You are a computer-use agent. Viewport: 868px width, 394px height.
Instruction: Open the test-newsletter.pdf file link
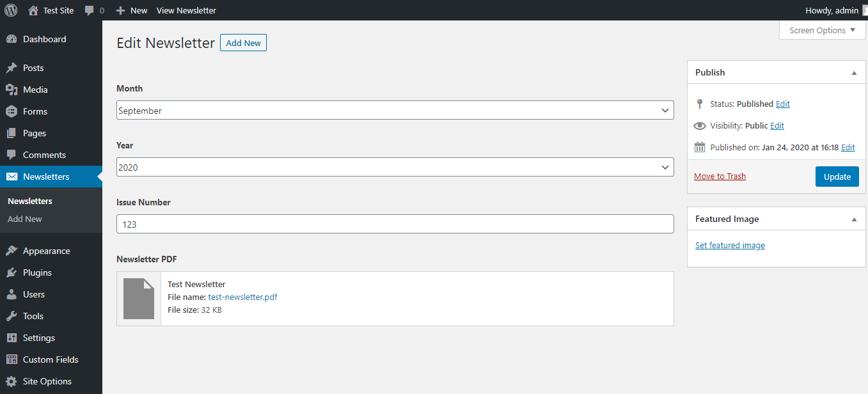point(242,297)
